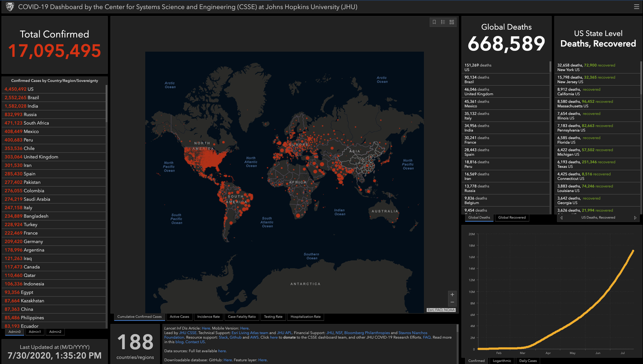Select the 408,449 Mexico row
The height and width of the screenshot is (364, 643).
pos(54,131)
